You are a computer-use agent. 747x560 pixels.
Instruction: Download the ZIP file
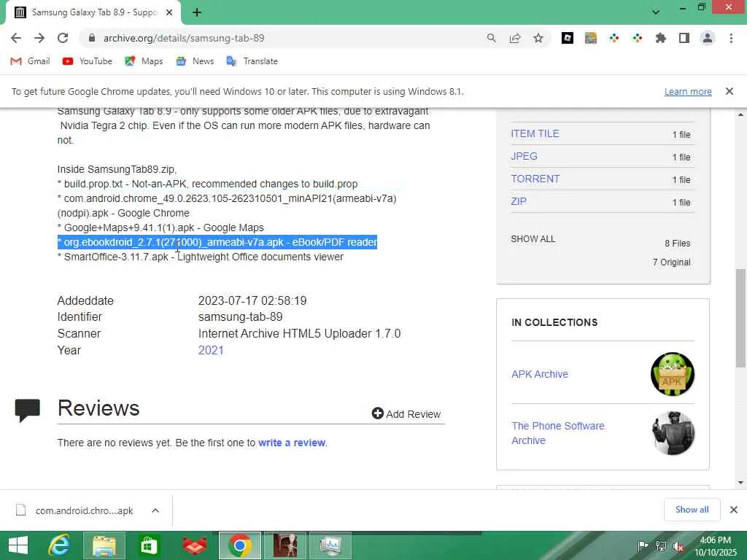click(519, 201)
